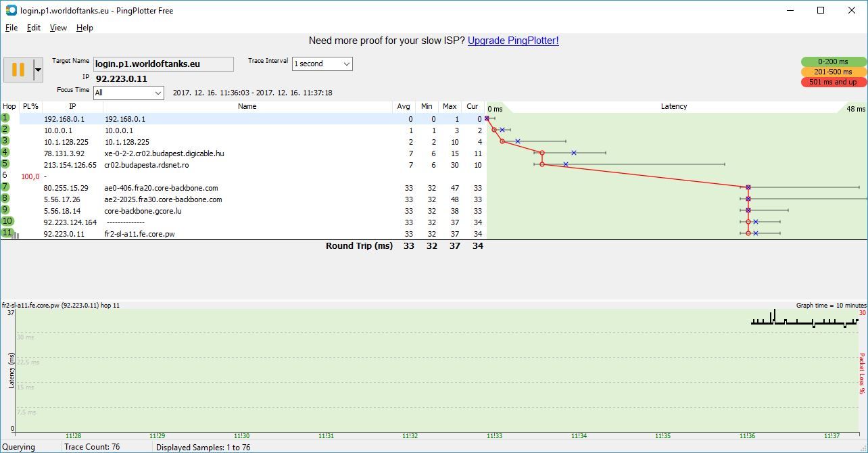
Task: Click the Min column header
Action: click(x=427, y=107)
